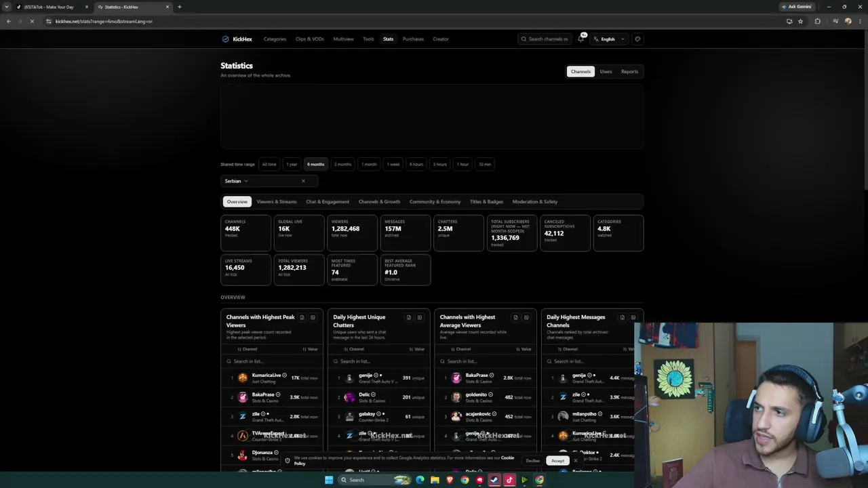Sort Peak Viewers list by Value
Viewport: 868px width, 488px height.
tap(310, 349)
